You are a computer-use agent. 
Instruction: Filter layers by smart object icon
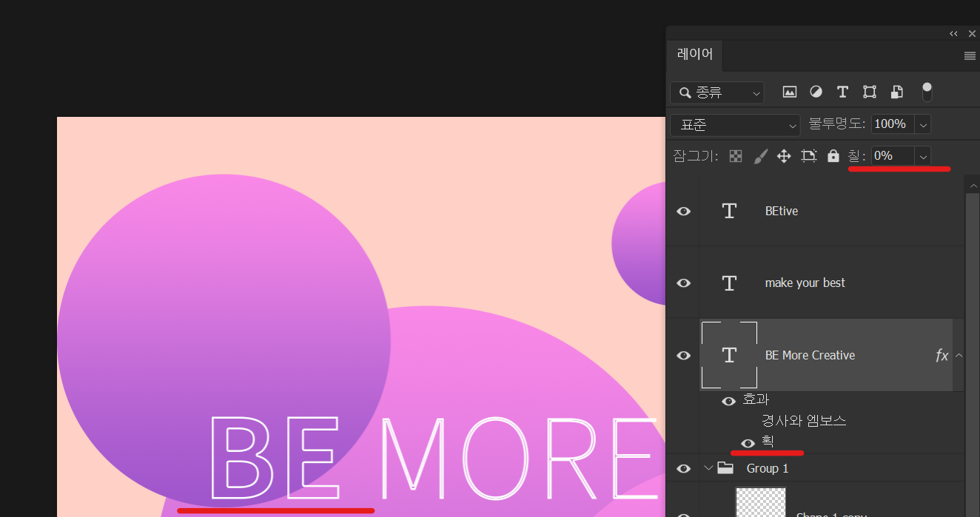(896, 92)
